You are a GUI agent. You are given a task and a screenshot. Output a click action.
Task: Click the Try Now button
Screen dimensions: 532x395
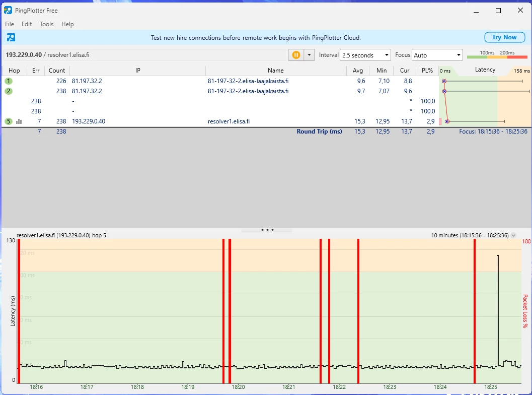504,37
